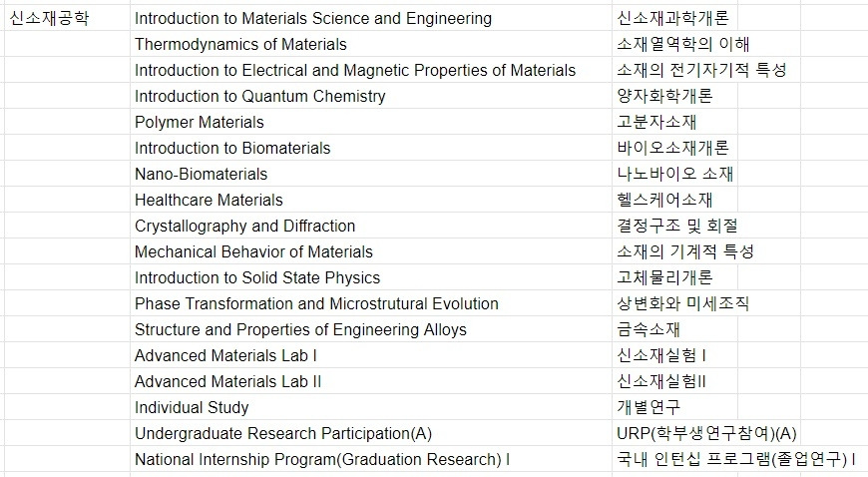
Task: Select the Crystallography and Diffraction cell
Action: click(371, 227)
